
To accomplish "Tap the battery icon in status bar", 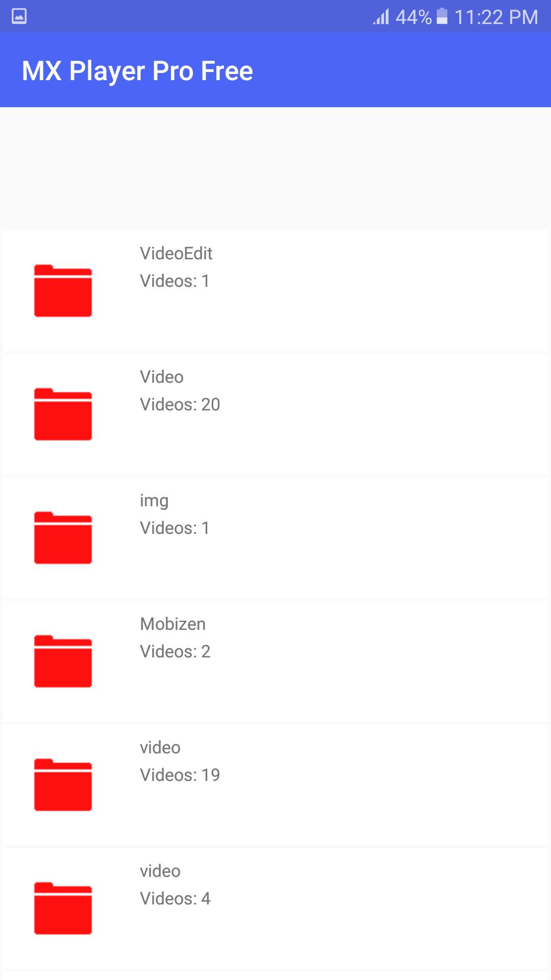I will tap(442, 16).
